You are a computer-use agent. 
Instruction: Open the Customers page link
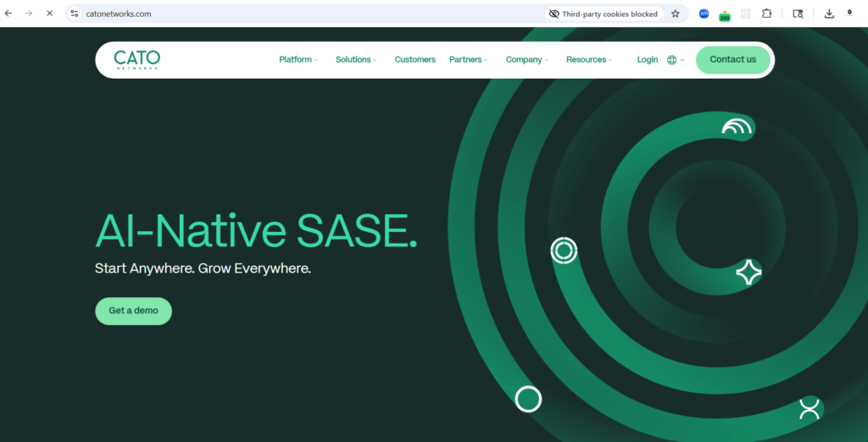(x=415, y=60)
